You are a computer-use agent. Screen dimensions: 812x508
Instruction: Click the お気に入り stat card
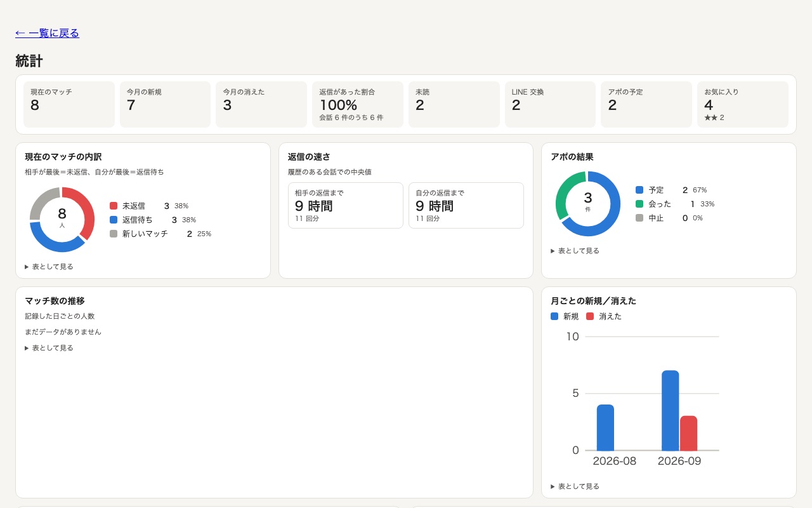[743, 104]
